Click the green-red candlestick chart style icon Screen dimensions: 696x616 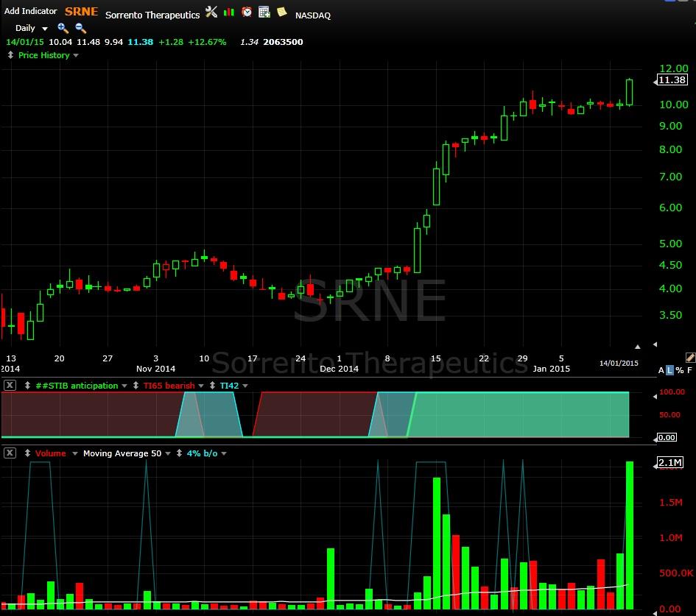(x=228, y=13)
